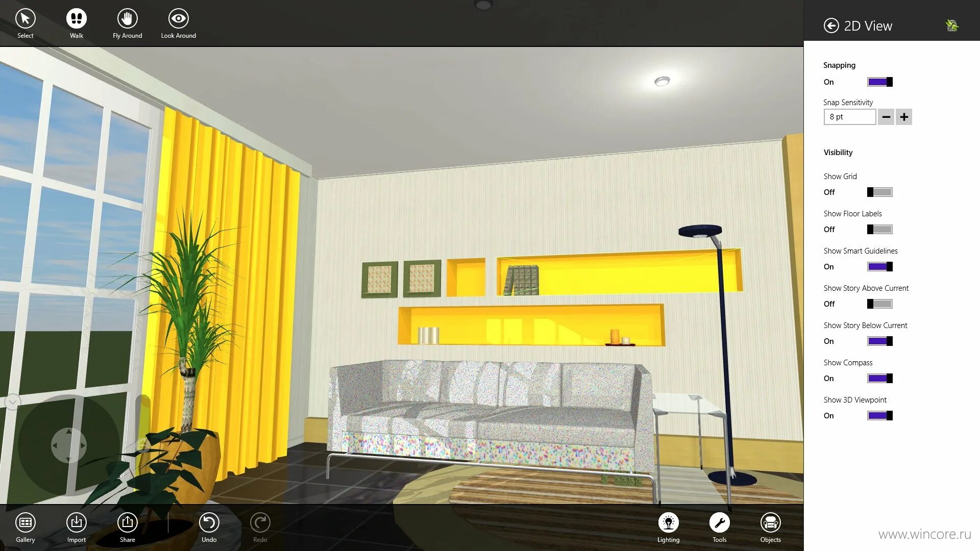Decrease Snap Sensitivity with minus button
980x551 pixels.
pyautogui.click(x=887, y=116)
